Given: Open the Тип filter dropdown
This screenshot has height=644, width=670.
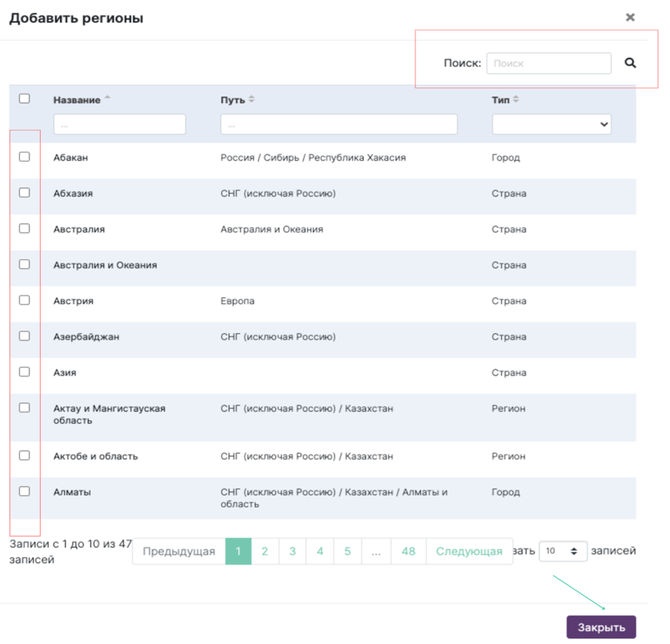Looking at the screenshot, I should (x=551, y=124).
